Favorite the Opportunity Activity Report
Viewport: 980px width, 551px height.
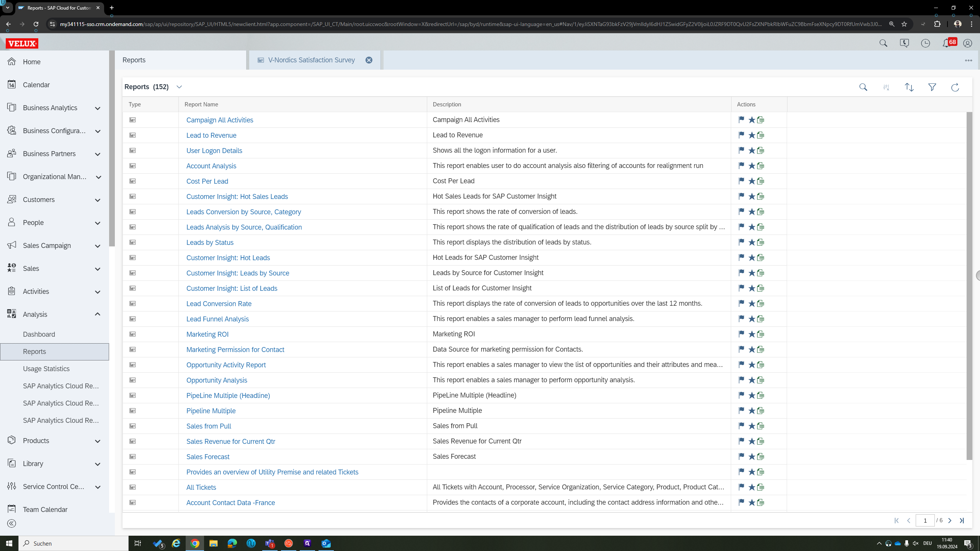pos(751,365)
